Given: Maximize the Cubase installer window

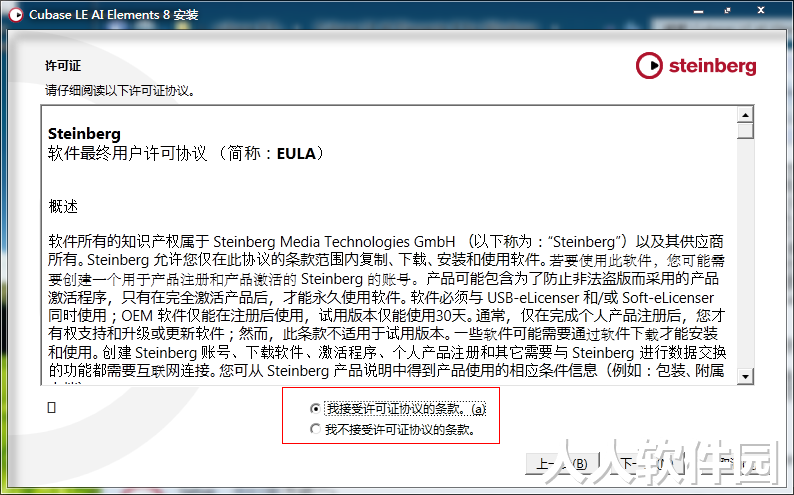Looking at the screenshot, I should click(728, 11).
